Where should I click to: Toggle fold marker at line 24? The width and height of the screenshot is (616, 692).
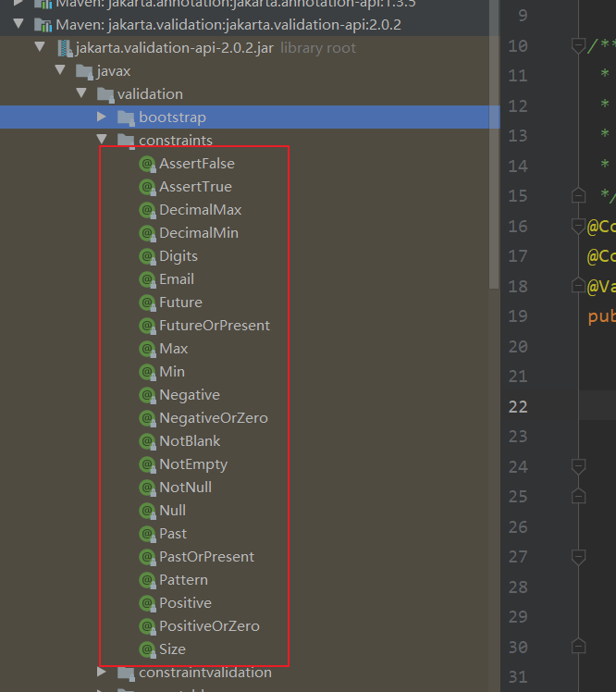tap(578, 466)
